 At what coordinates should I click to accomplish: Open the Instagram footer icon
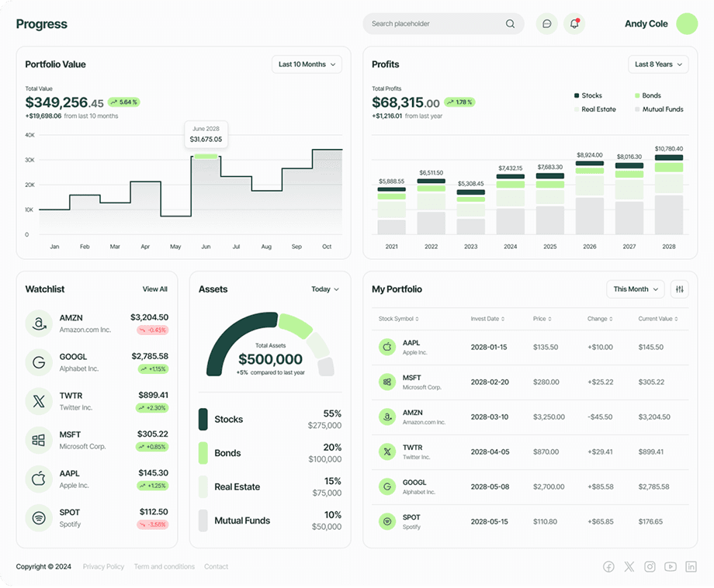[x=650, y=566]
